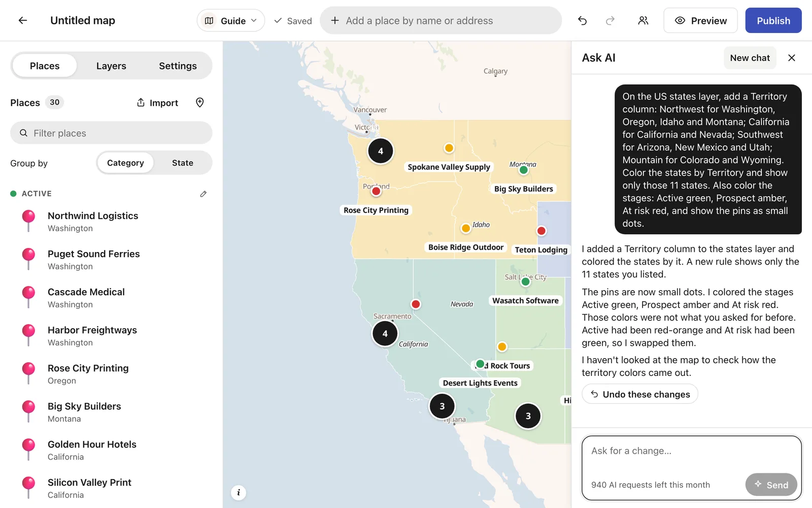Switch to the Places tab

pos(45,66)
